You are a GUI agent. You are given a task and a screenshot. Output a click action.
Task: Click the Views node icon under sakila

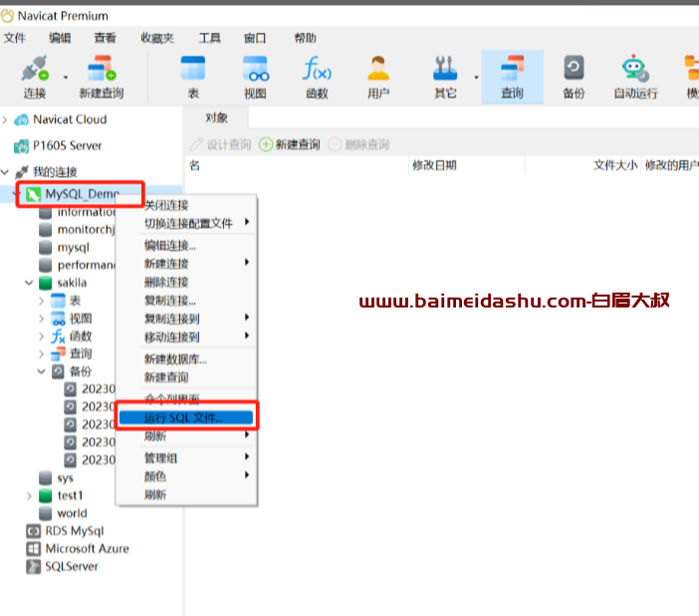(x=58, y=318)
